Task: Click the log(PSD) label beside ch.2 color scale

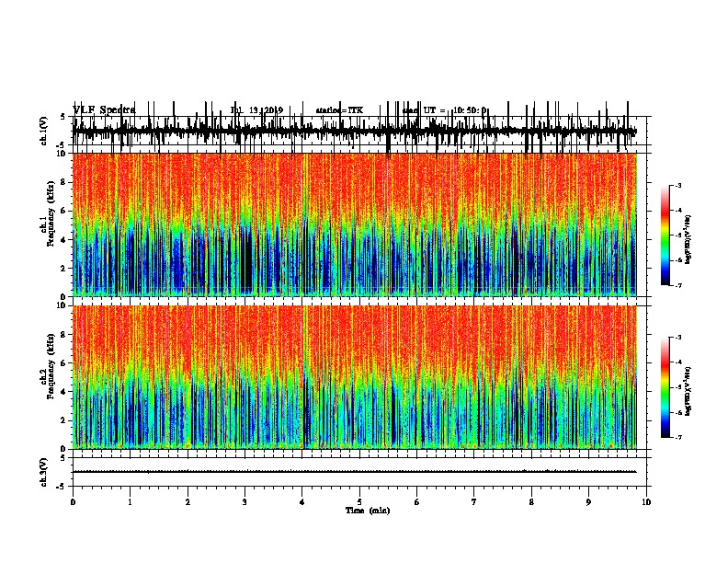Action: pyautogui.click(x=688, y=391)
